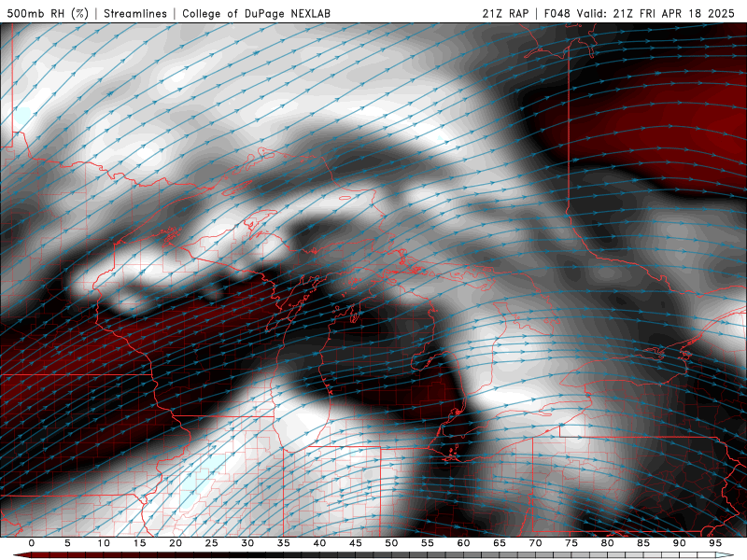The width and height of the screenshot is (747, 560).
Task: Click the colorbar label '60'
Action: coord(463,543)
